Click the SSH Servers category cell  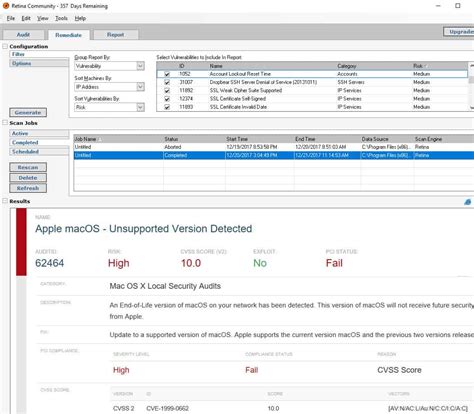pyautogui.click(x=351, y=82)
